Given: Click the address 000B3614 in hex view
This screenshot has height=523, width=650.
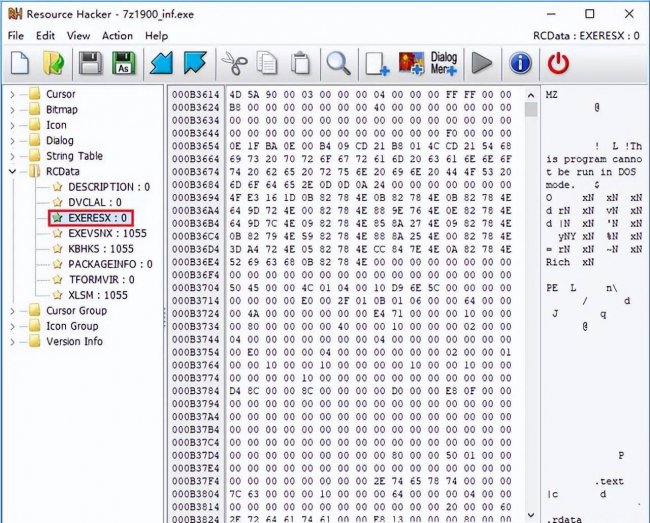Looking at the screenshot, I should click(195, 94).
